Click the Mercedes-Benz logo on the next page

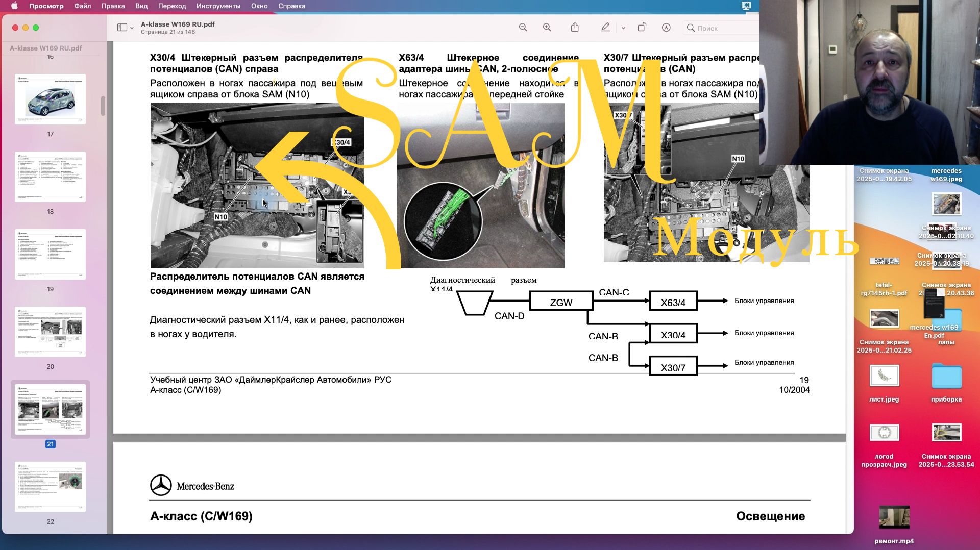click(192, 486)
